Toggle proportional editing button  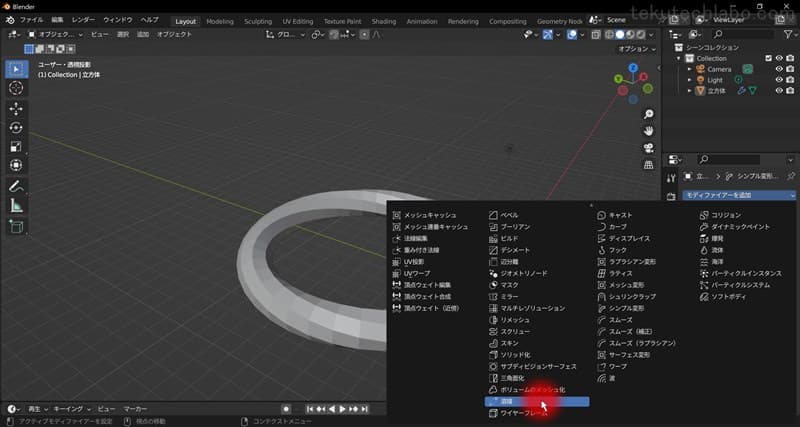[364, 35]
